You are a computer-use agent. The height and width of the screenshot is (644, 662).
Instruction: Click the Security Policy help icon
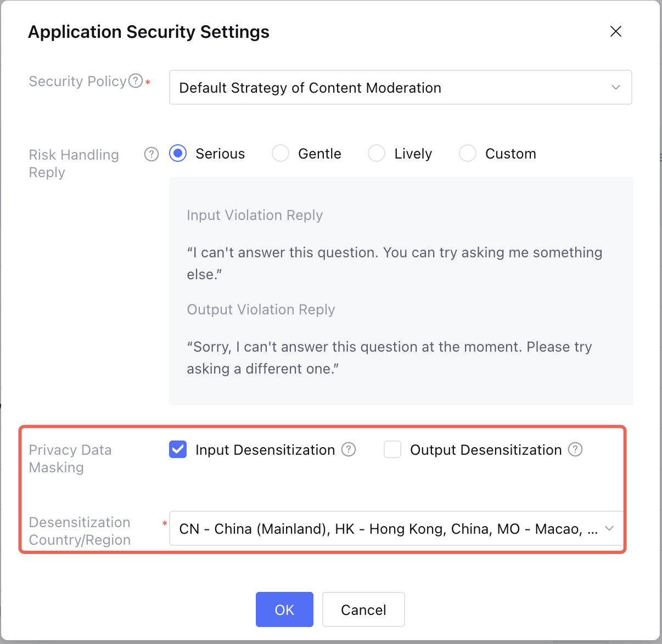click(x=136, y=81)
